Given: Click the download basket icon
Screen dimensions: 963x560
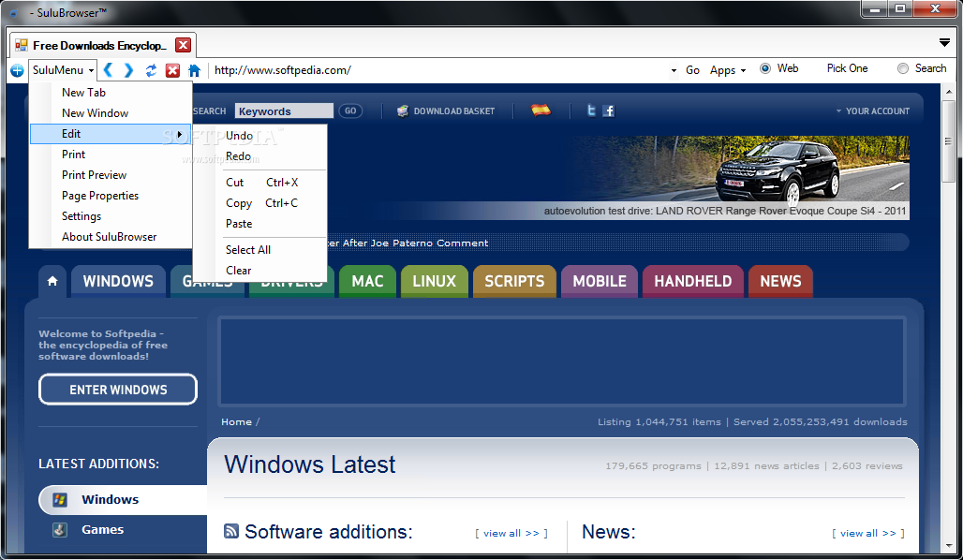Looking at the screenshot, I should (x=402, y=111).
